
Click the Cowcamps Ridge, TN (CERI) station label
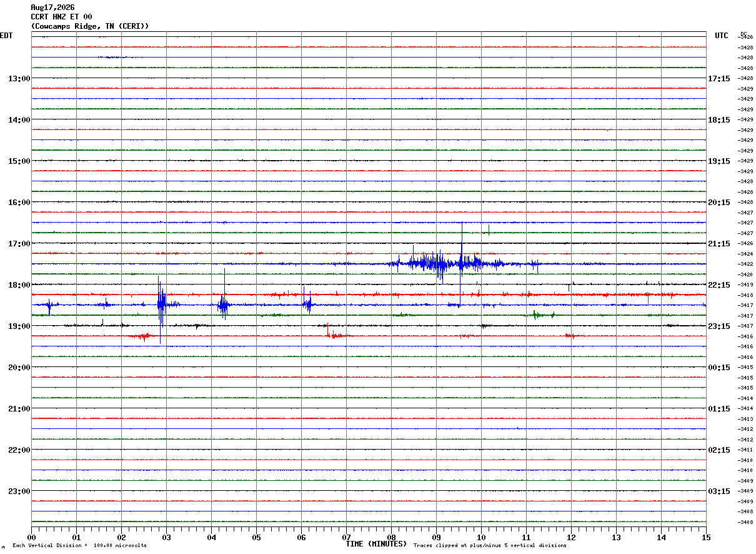click(x=90, y=26)
